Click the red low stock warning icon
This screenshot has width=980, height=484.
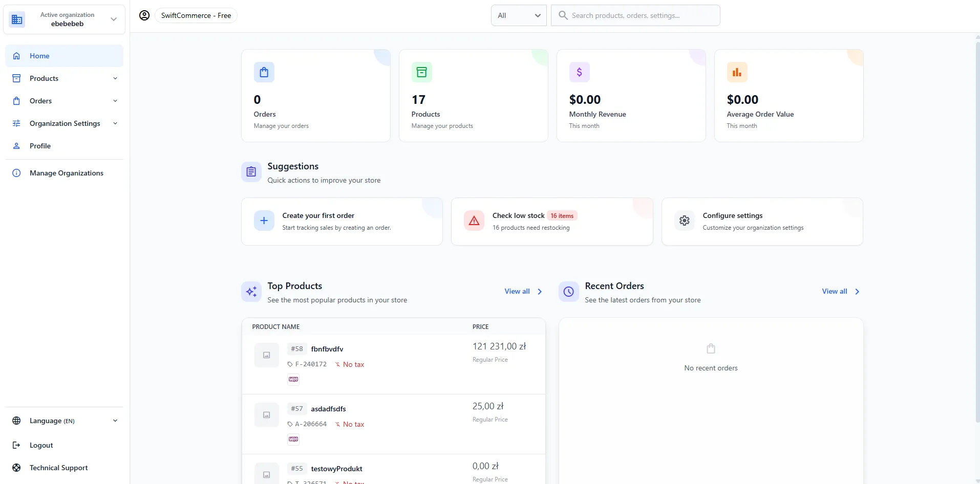[x=474, y=221]
